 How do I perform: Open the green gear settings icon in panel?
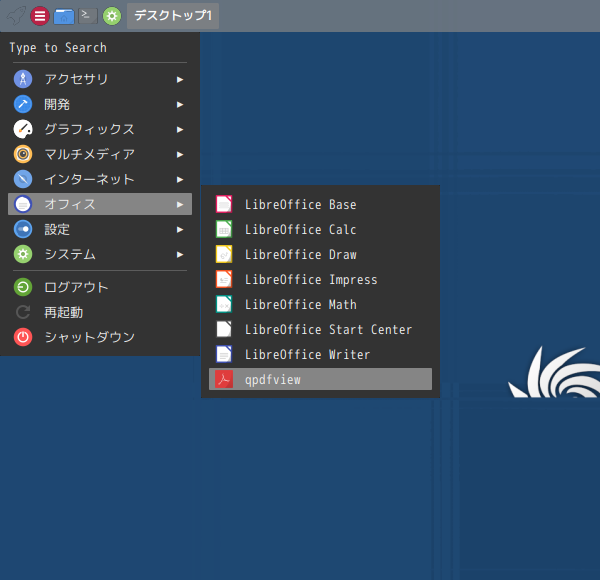point(112,16)
